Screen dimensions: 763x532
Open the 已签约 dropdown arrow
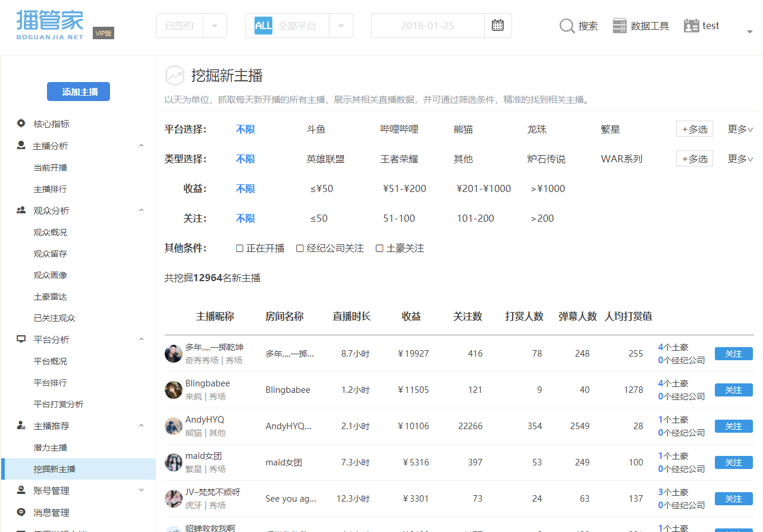tap(215, 26)
